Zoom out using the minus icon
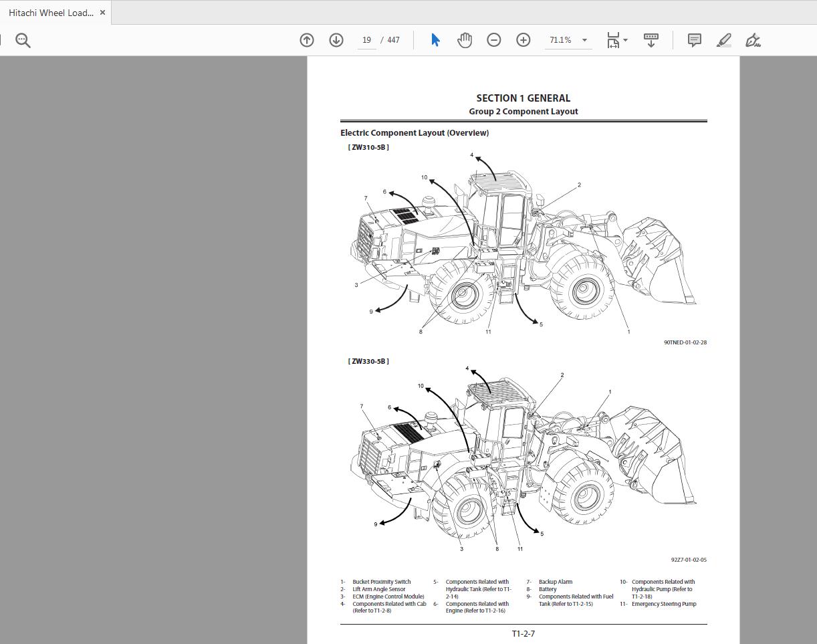This screenshot has height=644, width=817. click(x=494, y=40)
